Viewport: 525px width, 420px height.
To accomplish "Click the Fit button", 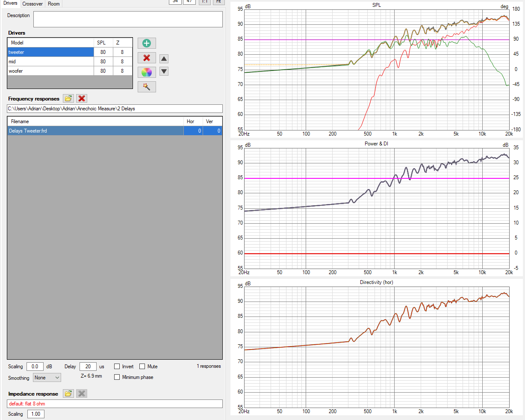I will click(x=218, y=2).
